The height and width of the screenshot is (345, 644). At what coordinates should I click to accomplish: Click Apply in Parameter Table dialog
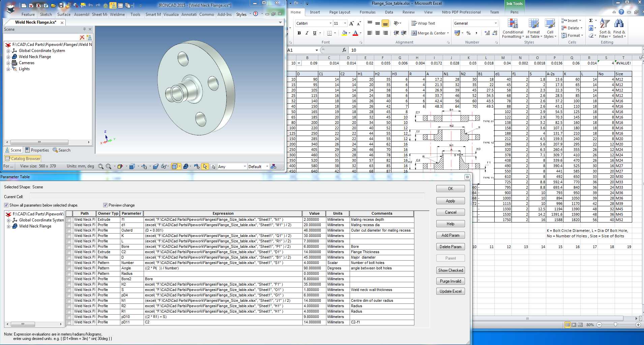(x=450, y=201)
